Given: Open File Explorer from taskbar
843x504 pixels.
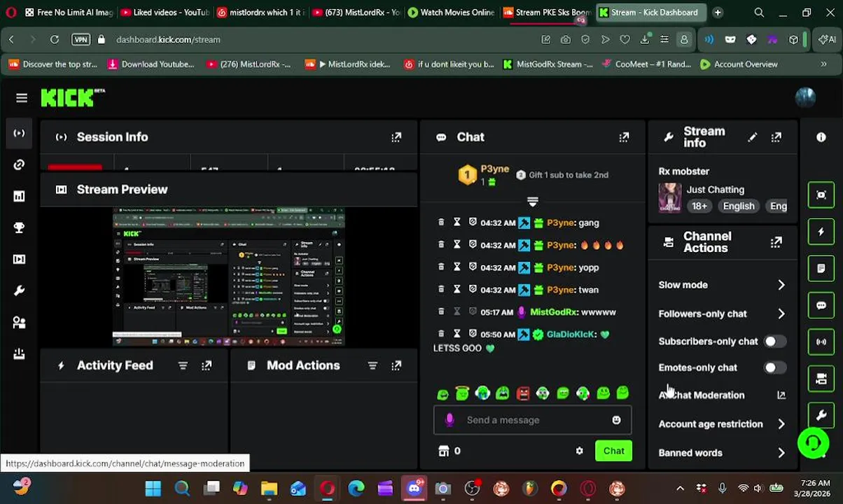Looking at the screenshot, I should (x=269, y=489).
